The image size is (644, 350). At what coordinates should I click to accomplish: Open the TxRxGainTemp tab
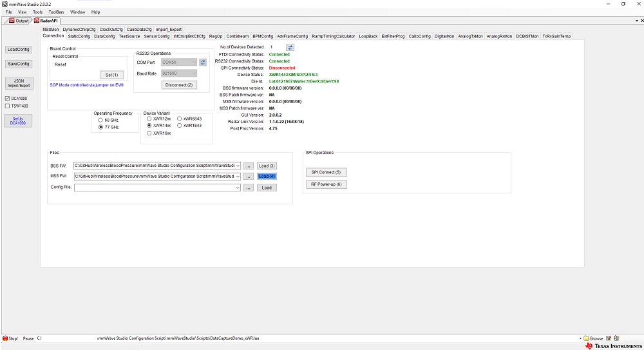point(556,36)
